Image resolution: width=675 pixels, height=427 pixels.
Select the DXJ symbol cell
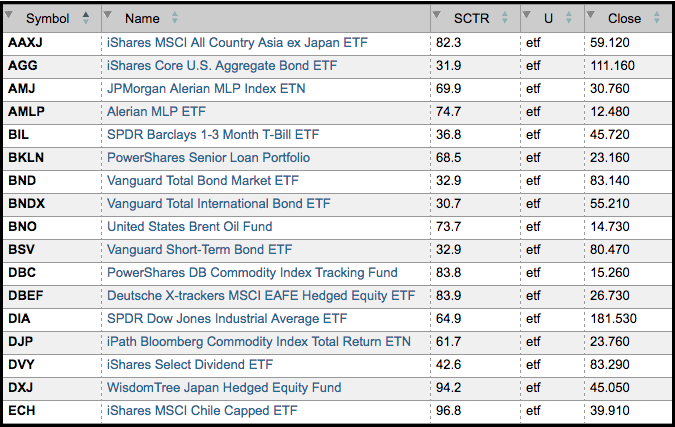(21, 387)
